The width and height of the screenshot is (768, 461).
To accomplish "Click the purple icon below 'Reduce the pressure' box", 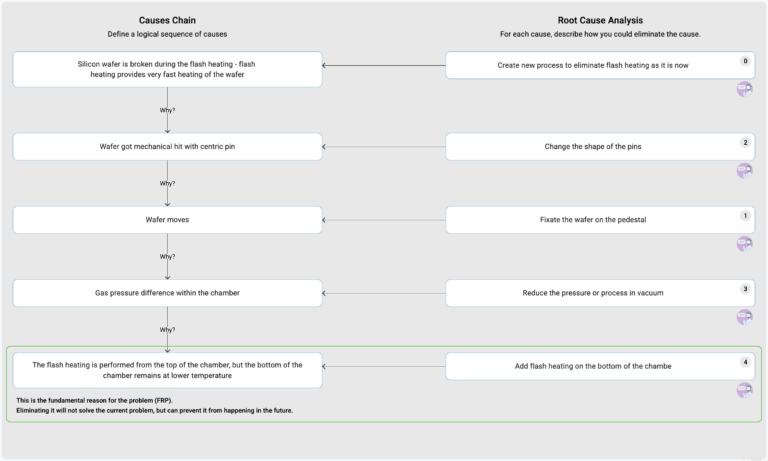I will tap(744, 317).
